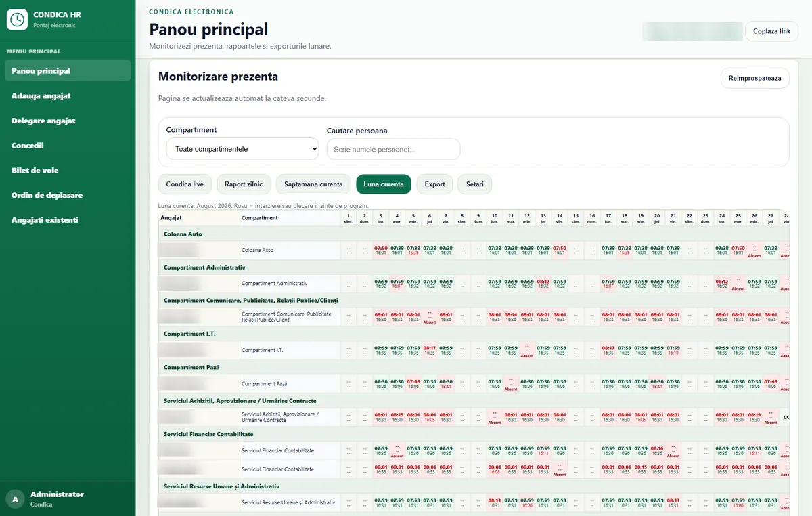Switch to Raport zilnic view

(244, 184)
